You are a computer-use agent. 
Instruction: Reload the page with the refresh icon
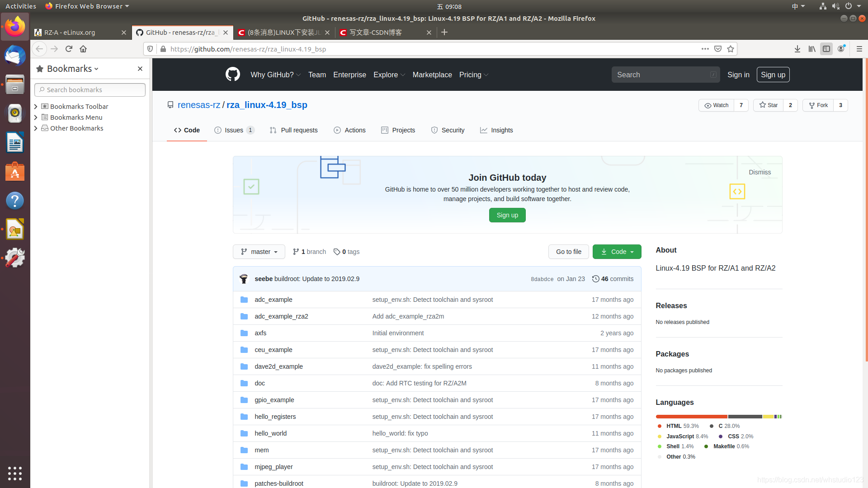click(69, 49)
